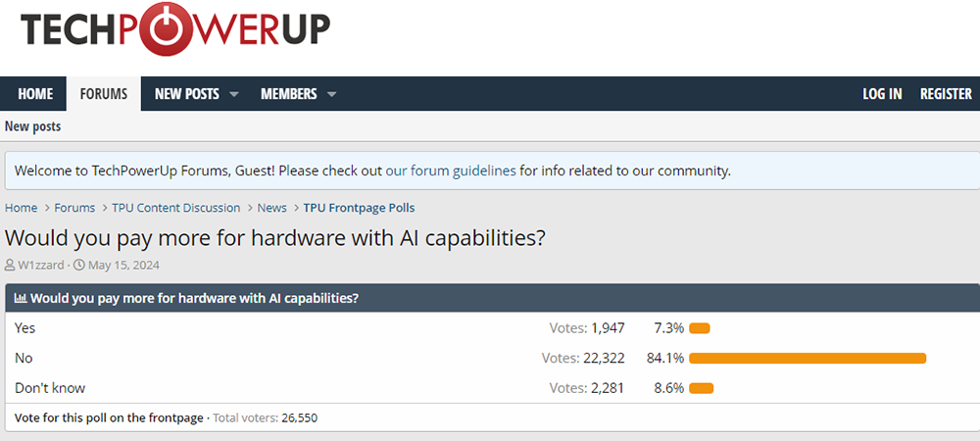Click the thread date May 15, 2024
The width and height of the screenshot is (980, 441).
coord(123,265)
